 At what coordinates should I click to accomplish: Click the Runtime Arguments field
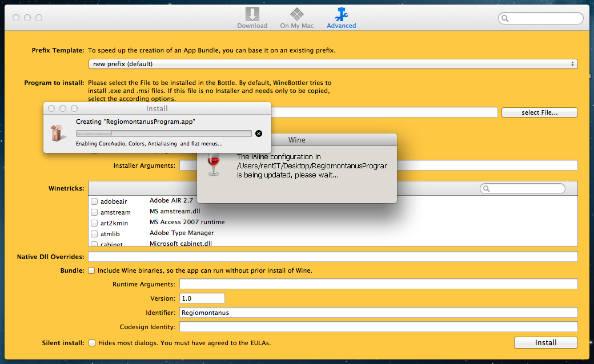[x=379, y=284]
